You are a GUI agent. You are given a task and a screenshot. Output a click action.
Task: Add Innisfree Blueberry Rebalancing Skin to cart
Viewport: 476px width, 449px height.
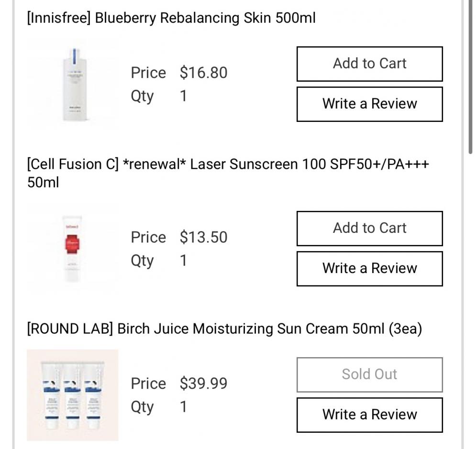(369, 64)
